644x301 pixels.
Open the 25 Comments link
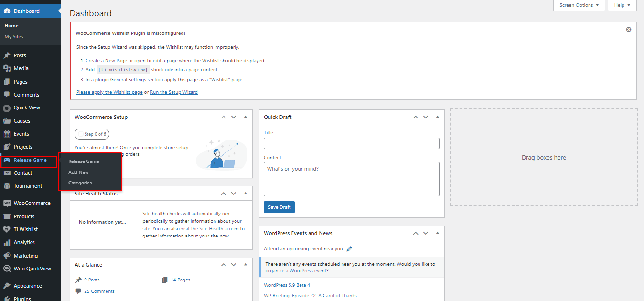99,291
